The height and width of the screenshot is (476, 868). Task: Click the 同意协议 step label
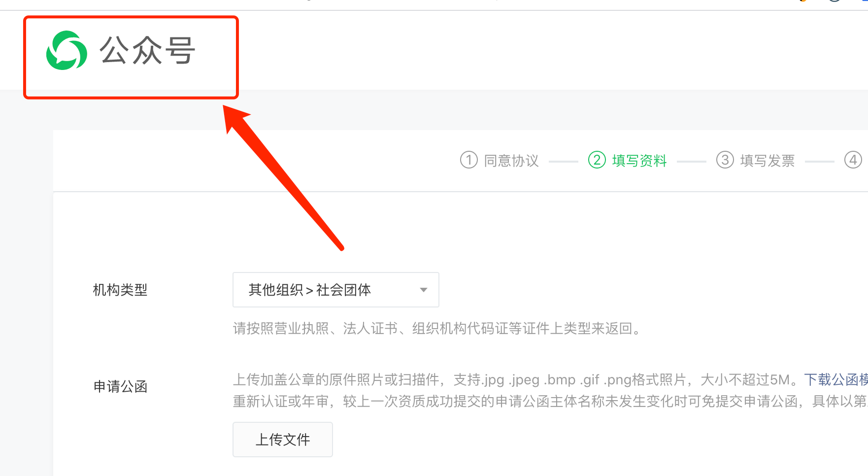click(x=511, y=161)
